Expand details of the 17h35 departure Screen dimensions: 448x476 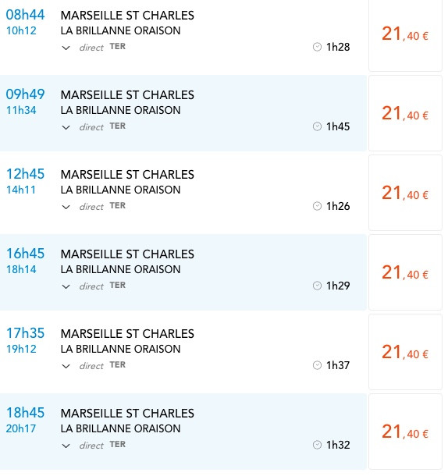pyautogui.click(x=66, y=366)
